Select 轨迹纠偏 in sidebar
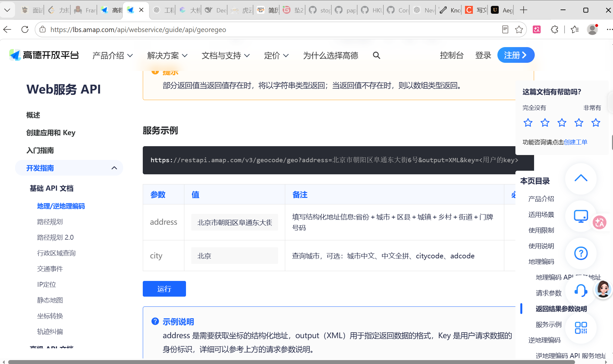 click(50, 332)
